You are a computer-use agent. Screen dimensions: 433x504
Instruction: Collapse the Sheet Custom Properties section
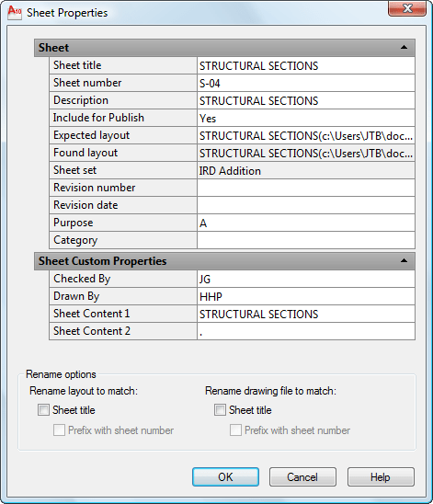[x=404, y=260]
